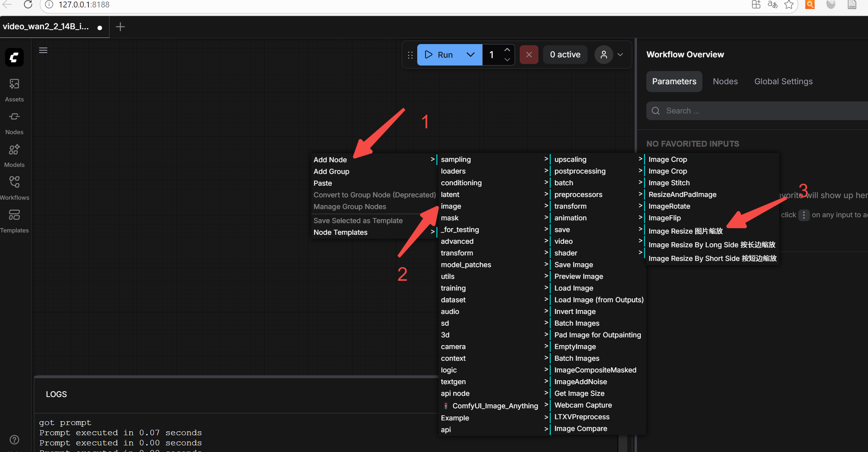
Task: Click the 0 active jobs button
Action: (565, 55)
